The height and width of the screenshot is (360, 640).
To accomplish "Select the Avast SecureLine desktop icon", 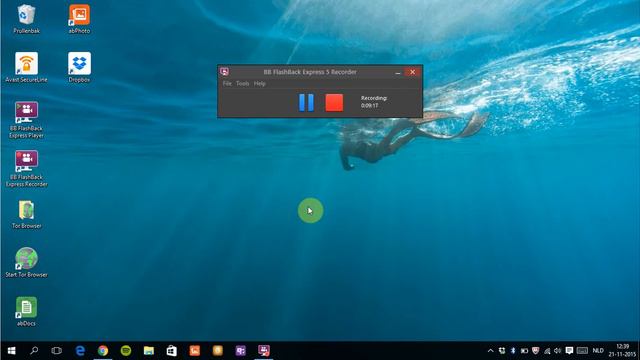I will 26,67.
